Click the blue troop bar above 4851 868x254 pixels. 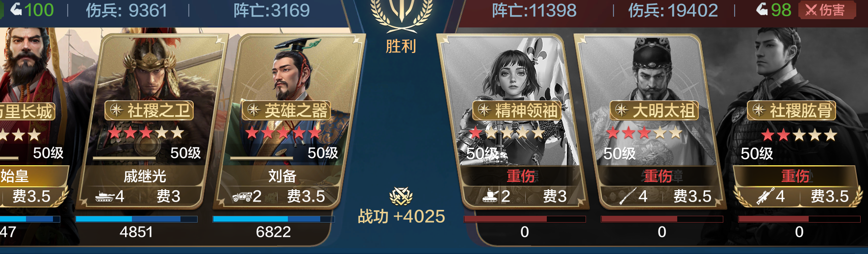click(136, 219)
